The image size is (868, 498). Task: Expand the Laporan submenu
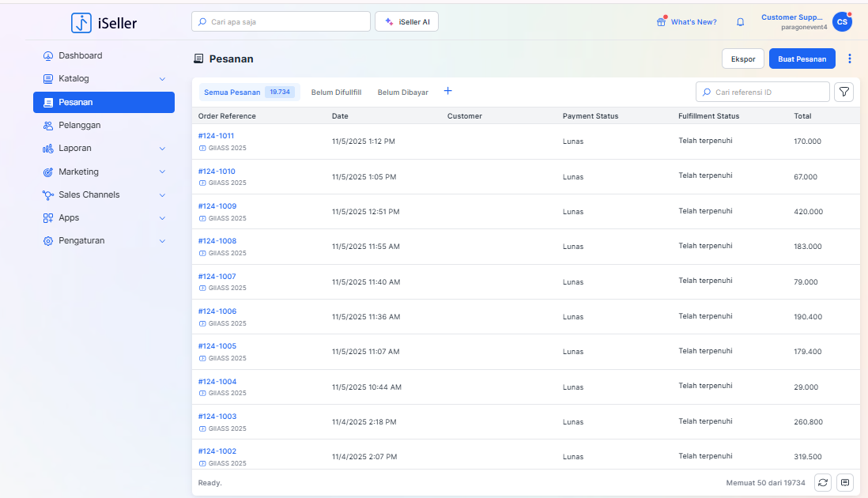[162, 149]
